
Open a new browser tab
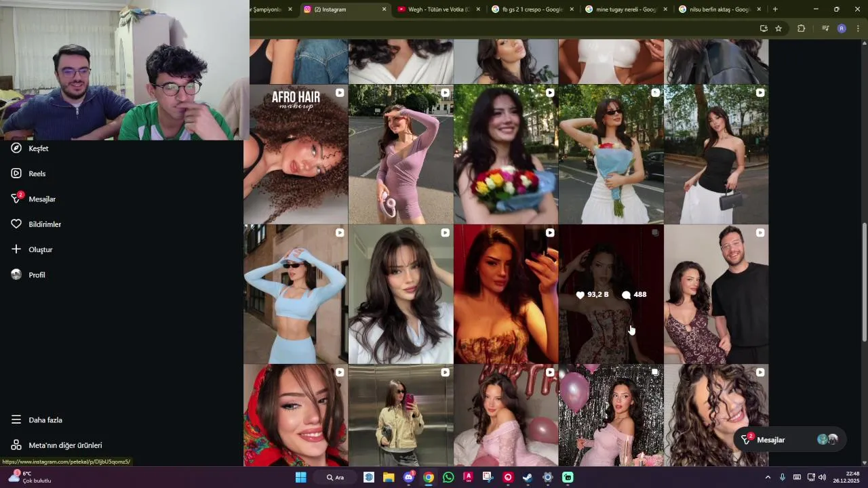(775, 9)
